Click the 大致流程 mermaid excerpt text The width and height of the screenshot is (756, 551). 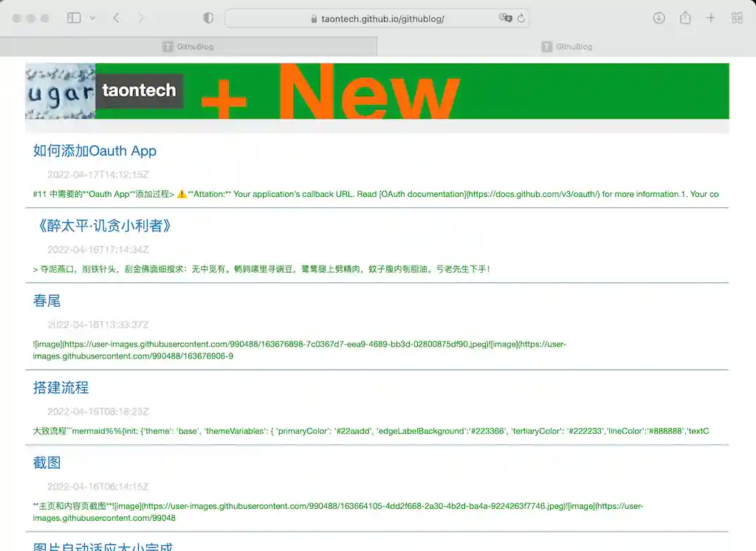371,431
